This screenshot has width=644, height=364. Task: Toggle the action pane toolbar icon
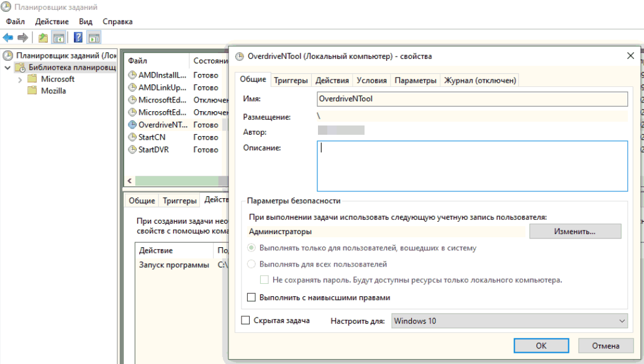pyautogui.click(x=94, y=38)
